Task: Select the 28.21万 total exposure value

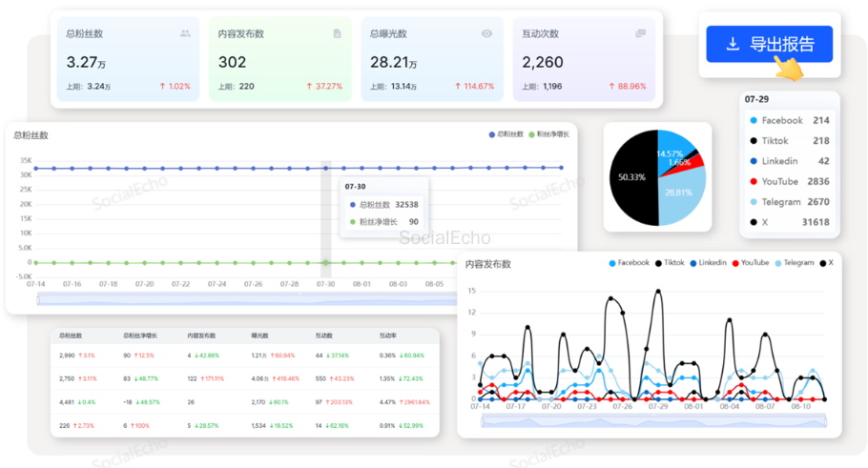Action: click(394, 62)
